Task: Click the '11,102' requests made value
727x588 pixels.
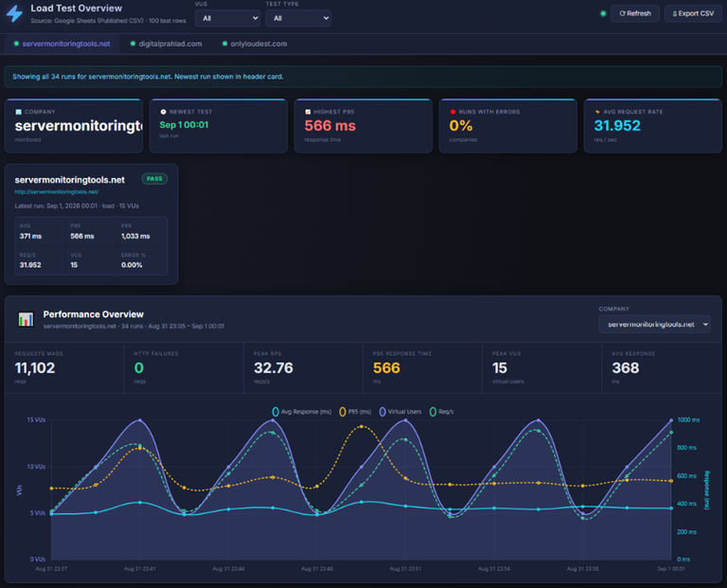Action: coord(35,368)
